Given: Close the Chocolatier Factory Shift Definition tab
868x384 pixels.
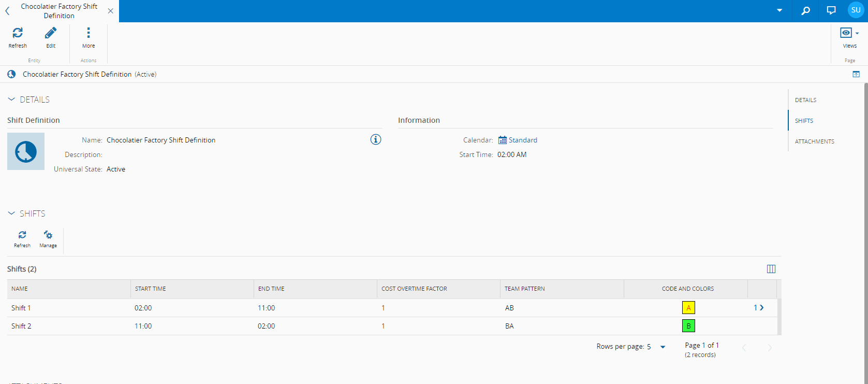Looking at the screenshot, I should [x=110, y=11].
